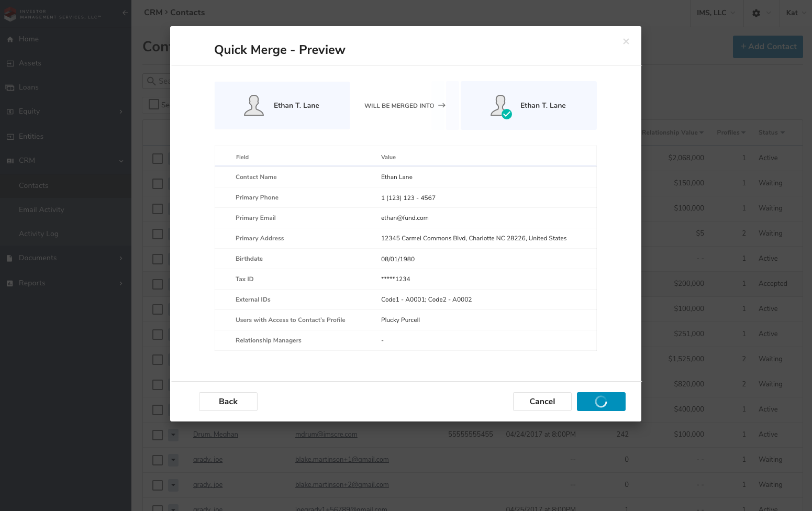This screenshot has width=812, height=511.
Task: Open Email Activity under CRM
Action: coord(41,210)
